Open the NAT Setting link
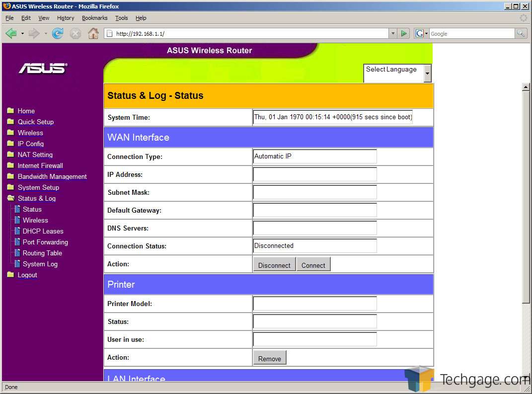This screenshot has width=532, height=394. (x=35, y=155)
